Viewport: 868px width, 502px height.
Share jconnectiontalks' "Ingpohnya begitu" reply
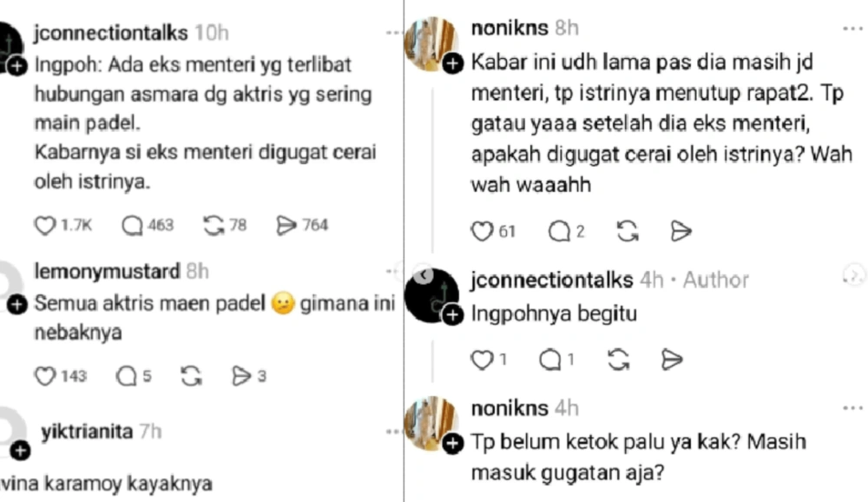tap(671, 359)
